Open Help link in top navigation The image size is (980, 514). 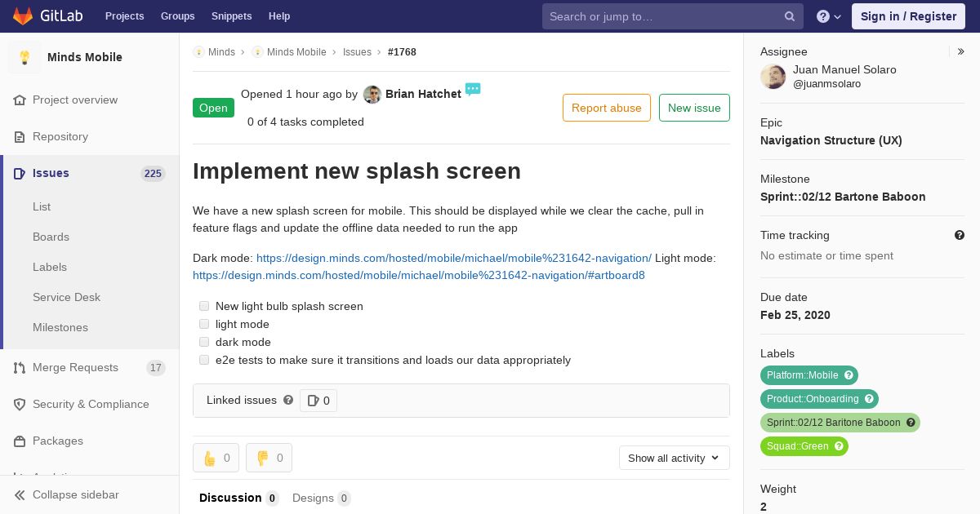[279, 16]
